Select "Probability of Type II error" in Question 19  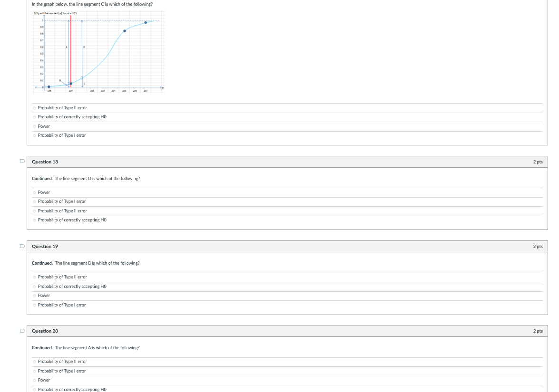[x=34, y=277]
